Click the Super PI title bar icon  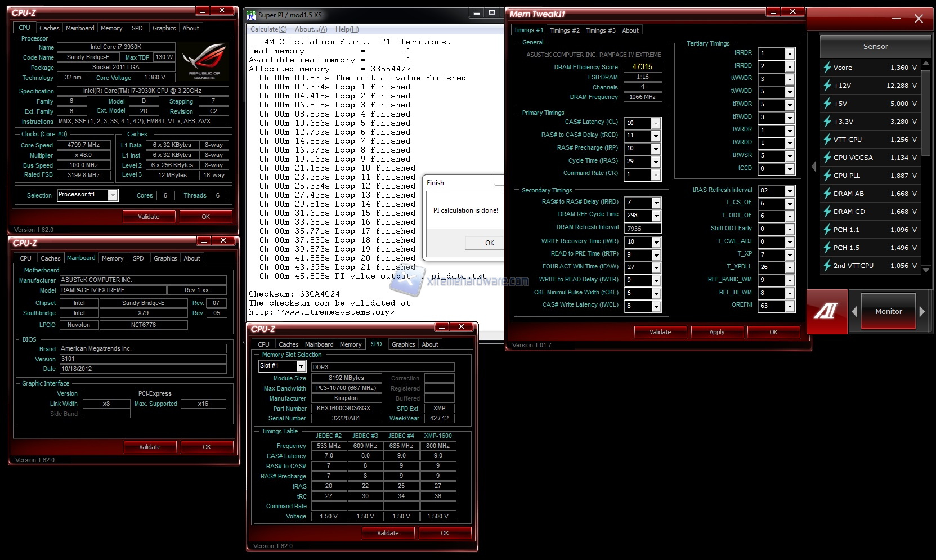coord(251,15)
